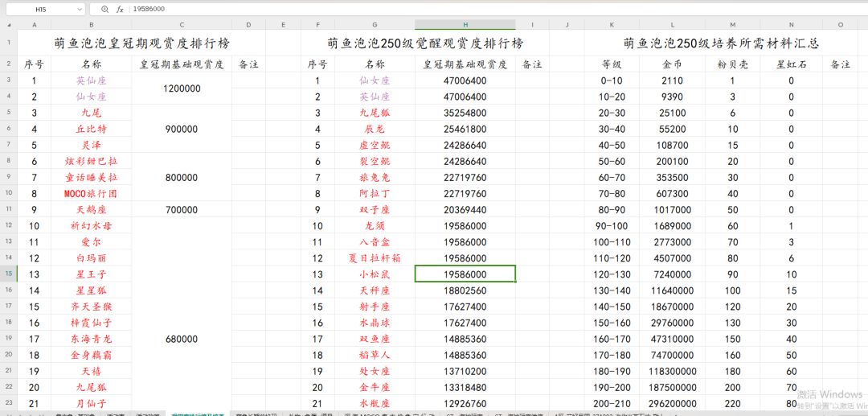Select the cell 天秤座
The image size is (868, 416).
pyautogui.click(x=375, y=290)
